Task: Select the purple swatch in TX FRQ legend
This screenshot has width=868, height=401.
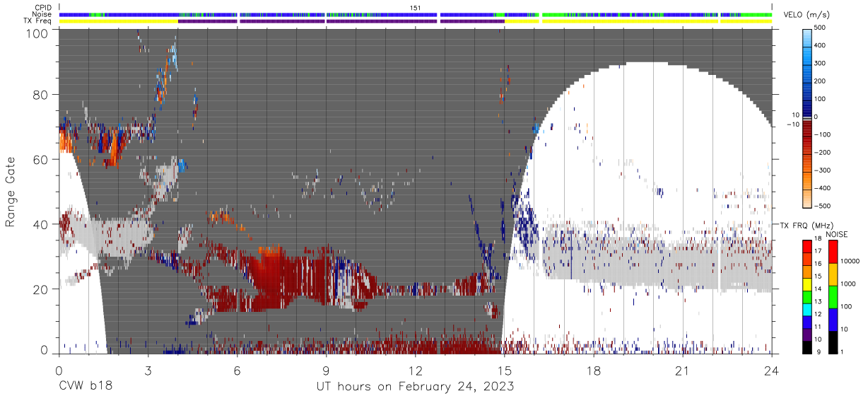Action: click(x=807, y=335)
